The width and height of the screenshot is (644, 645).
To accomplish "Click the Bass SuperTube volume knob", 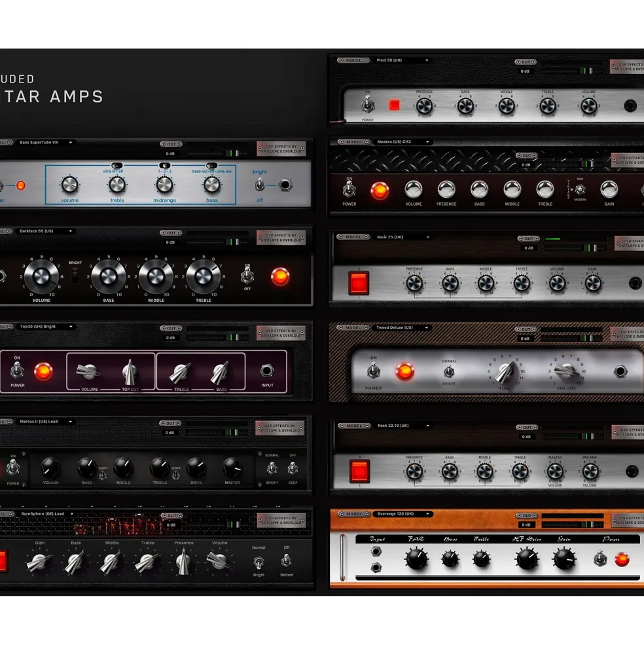I will pyautogui.click(x=69, y=185).
